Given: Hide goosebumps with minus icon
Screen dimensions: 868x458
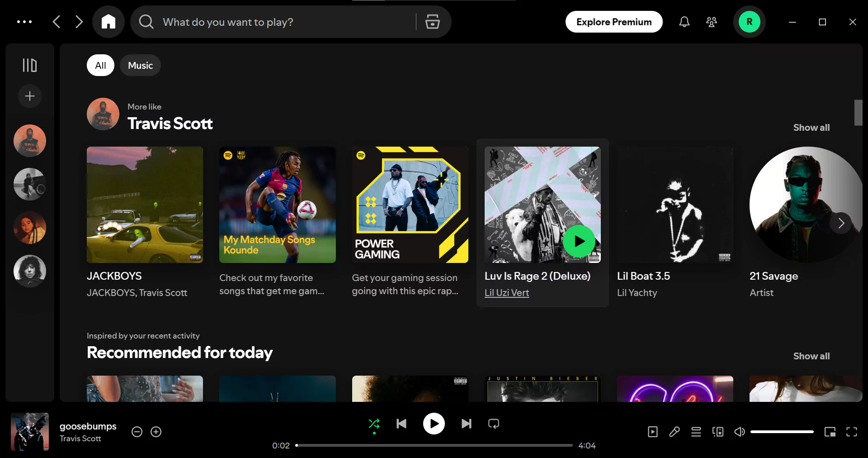Looking at the screenshot, I should point(137,432).
